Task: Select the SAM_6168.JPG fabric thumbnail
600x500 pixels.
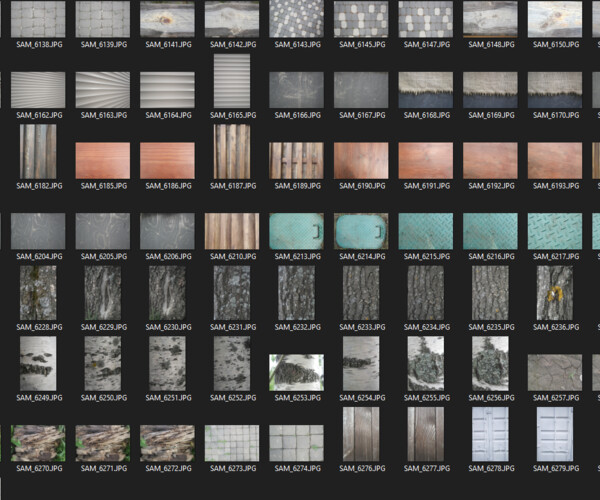Action: [426, 90]
